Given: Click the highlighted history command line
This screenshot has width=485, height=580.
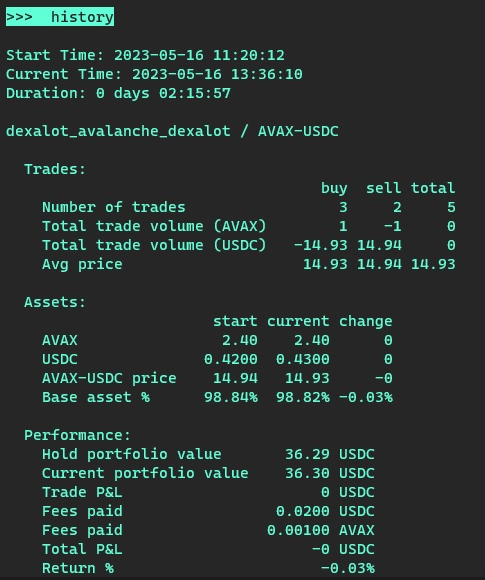Looking at the screenshot, I should point(60,17).
